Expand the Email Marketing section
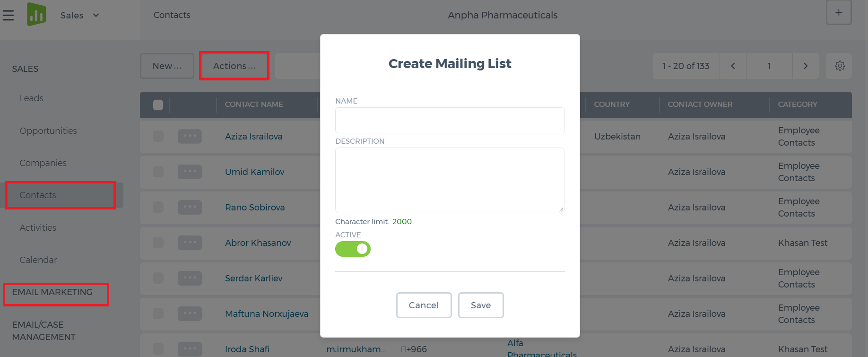 coord(52,292)
